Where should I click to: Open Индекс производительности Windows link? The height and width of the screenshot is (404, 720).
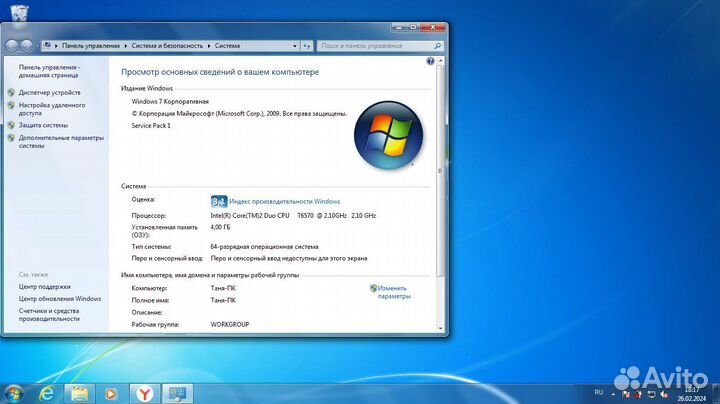285,202
